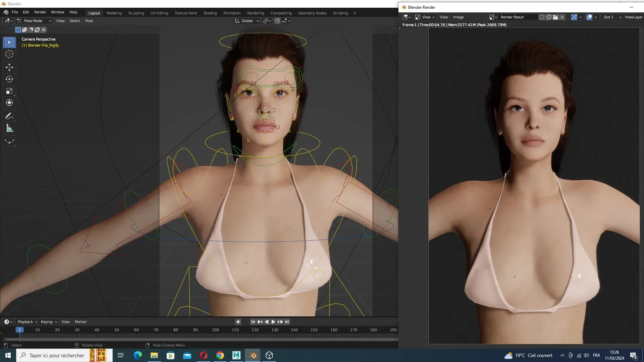The width and height of the screenshot is (644, 362).
Task: Open the Render menu
Action: pyautogui.click(x=40, y=12)
